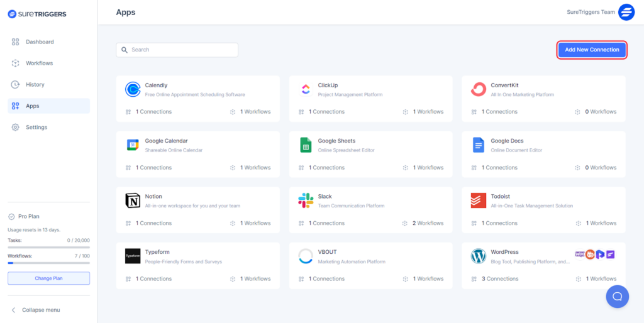The width and height of the screenshot is (644, 323).
Task: Open the WordPress logo icon
Action: click(479, 256)
